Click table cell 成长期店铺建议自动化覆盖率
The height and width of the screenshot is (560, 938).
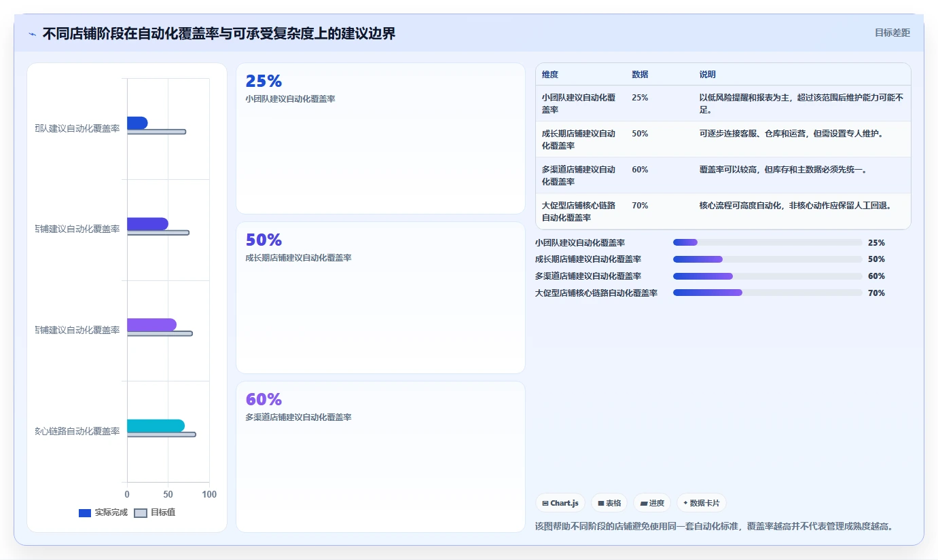point(579,139)
